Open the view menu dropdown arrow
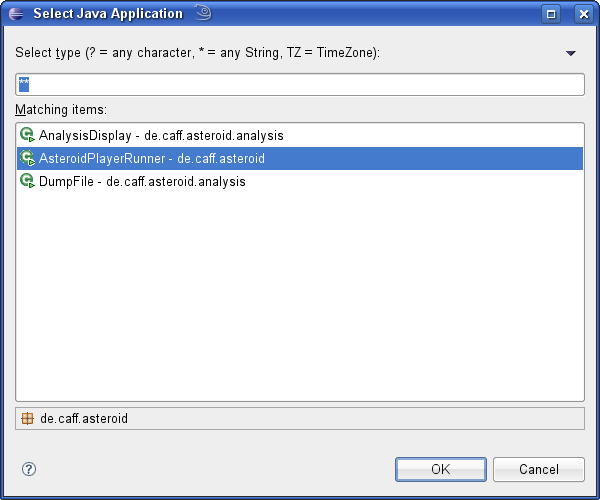This screenshot has height=500, width=600. tap(571, 53)
